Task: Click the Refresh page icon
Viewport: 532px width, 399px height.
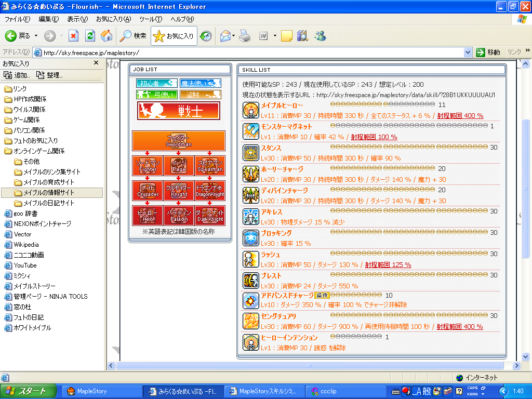Action: (90, 36)
